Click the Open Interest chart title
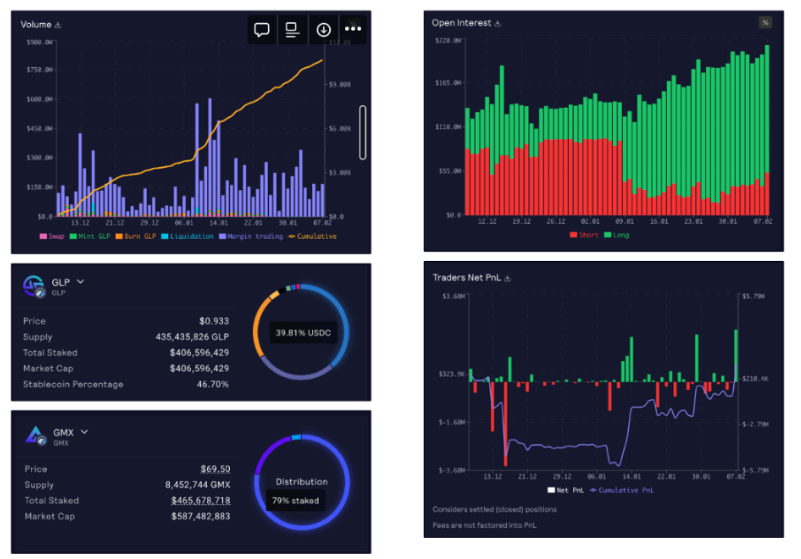 [461, 23]
